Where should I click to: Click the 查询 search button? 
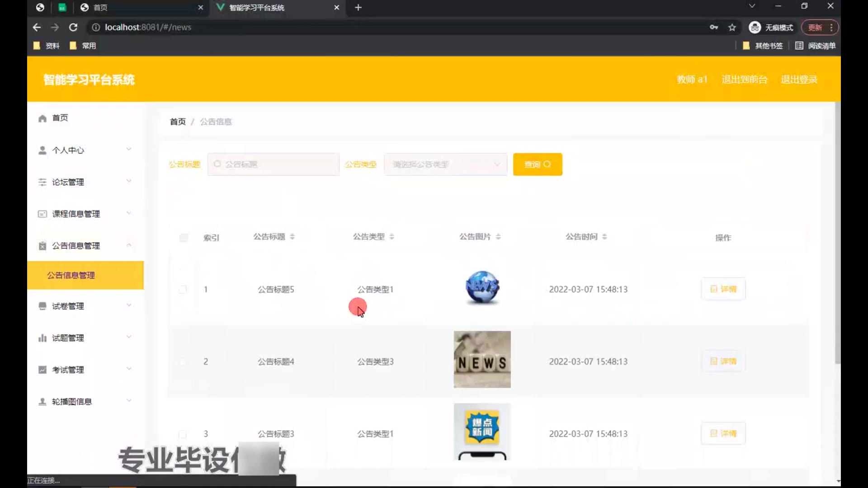(x=537, y=164)
